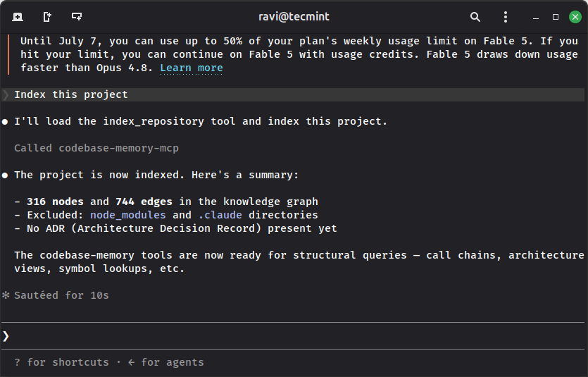Open the terminal search

pos(475,17)
